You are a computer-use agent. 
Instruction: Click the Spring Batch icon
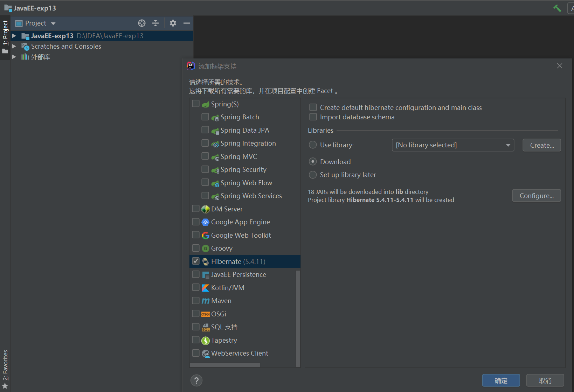215,118
